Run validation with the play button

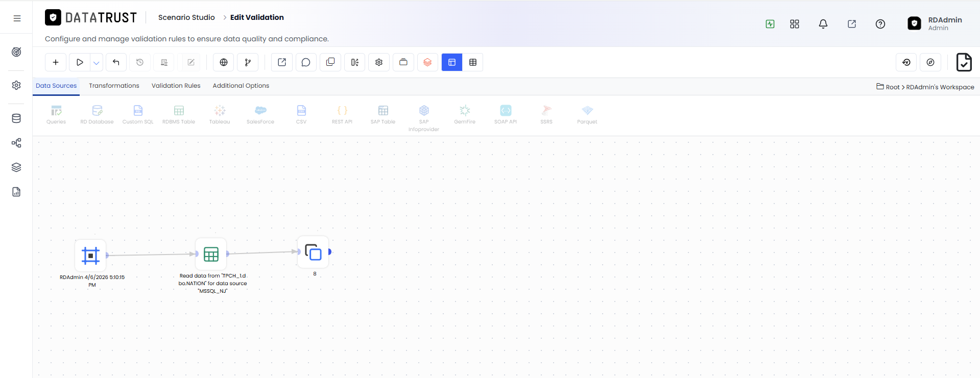(x=80, y=62)
